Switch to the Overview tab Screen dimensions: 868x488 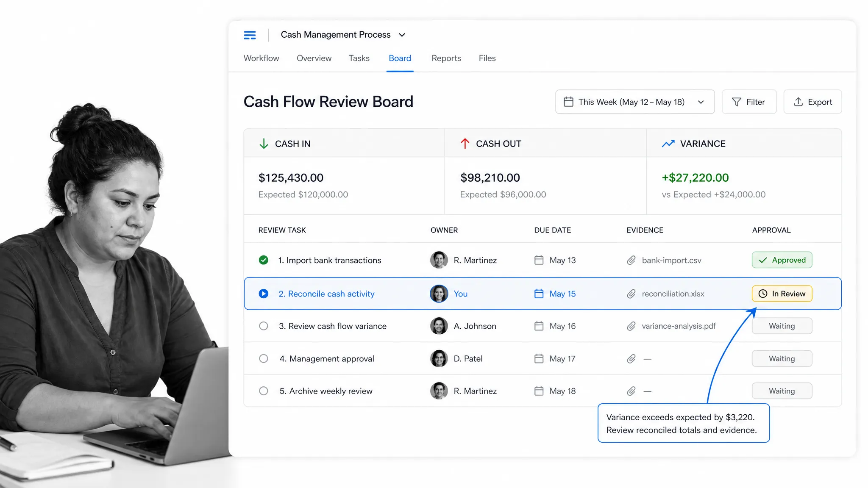tap(314, 58)
